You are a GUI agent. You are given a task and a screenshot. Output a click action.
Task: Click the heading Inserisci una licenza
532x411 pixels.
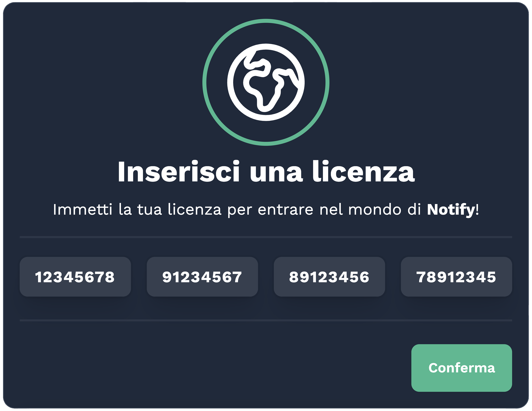coord(266,171)
